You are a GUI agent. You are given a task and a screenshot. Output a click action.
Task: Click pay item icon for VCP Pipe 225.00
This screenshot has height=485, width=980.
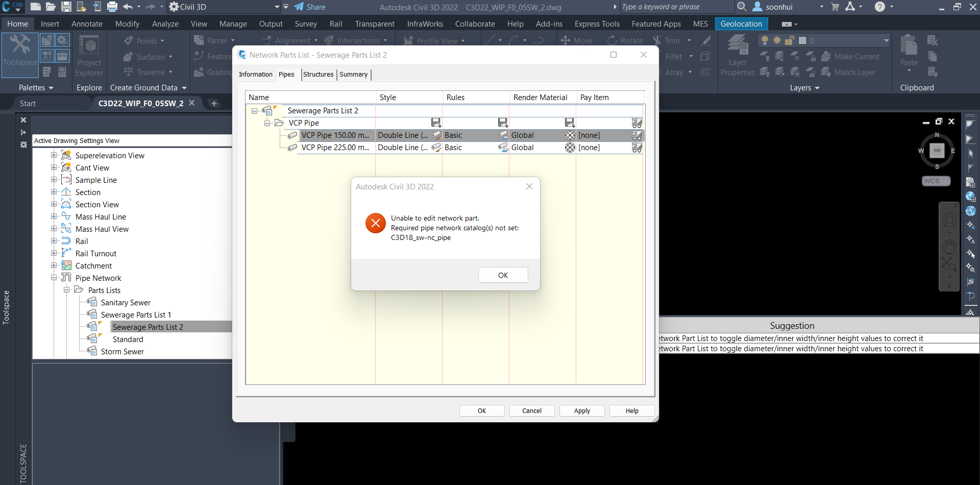coord(636,148)
